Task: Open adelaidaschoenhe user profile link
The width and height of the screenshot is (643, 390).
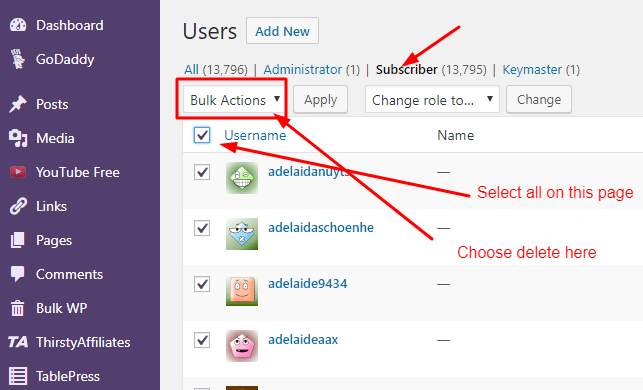Action: click(x=321, y=227)
